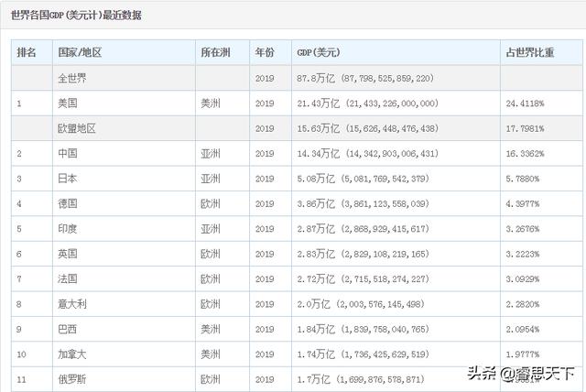Viewport: 586px width, 392px height.
Task: Click the 印度 country name
Action: [x=67, y=228]
